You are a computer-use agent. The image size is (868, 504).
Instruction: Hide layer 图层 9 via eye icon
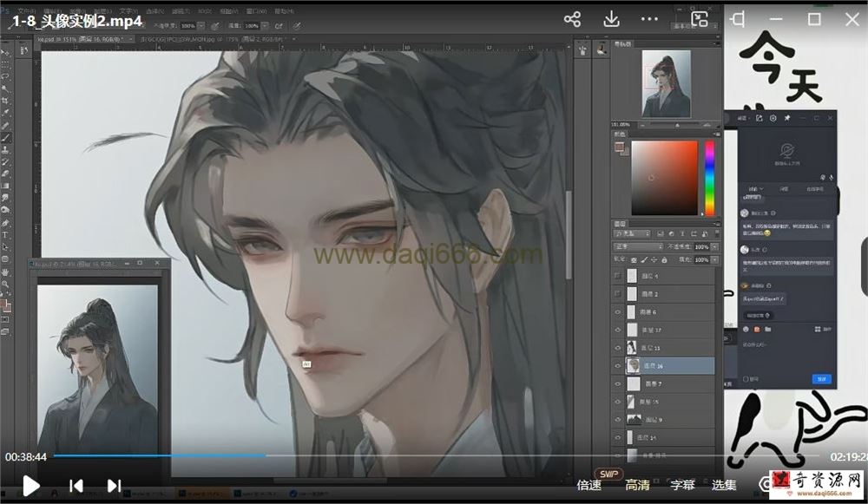618,419
